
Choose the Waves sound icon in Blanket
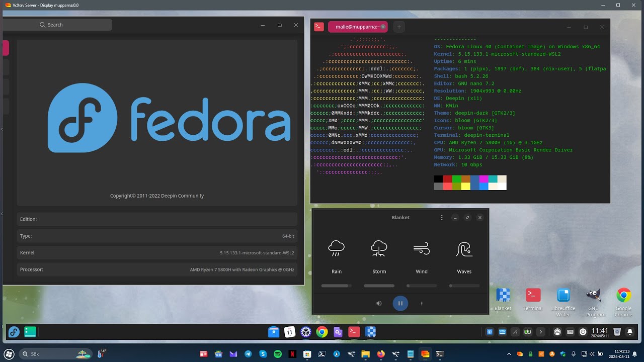coord(464,249)
